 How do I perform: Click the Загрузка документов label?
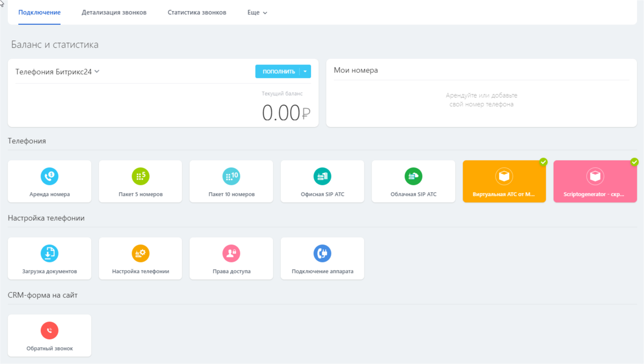pyautogui.click(x=49, y=271)
